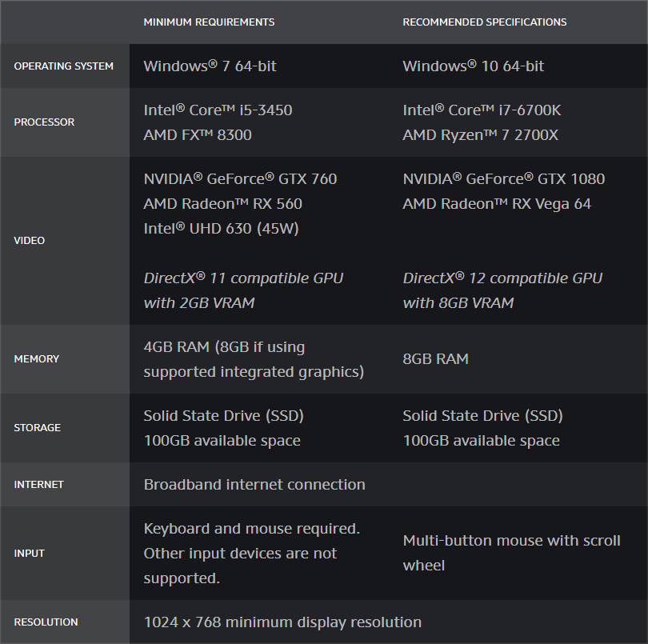The width and height of the screenshot is (648, 644).
Task: Click the Broadband internet connection text
Action: click(254, 485)
